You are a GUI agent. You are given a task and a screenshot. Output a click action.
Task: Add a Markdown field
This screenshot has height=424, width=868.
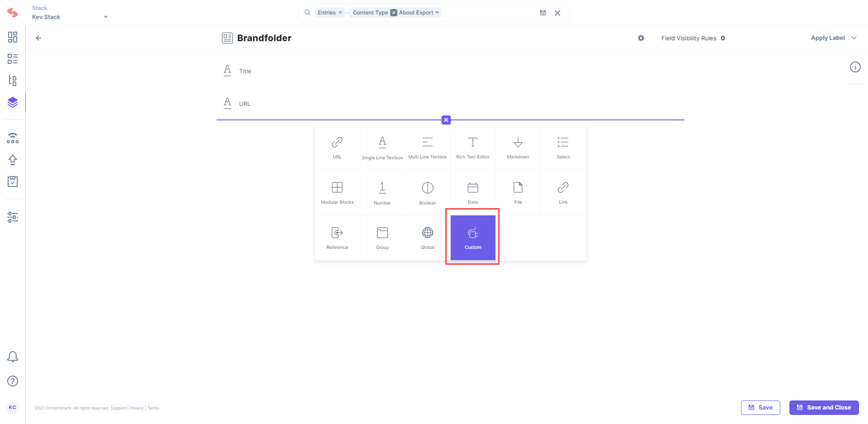[x=518, y=148]
